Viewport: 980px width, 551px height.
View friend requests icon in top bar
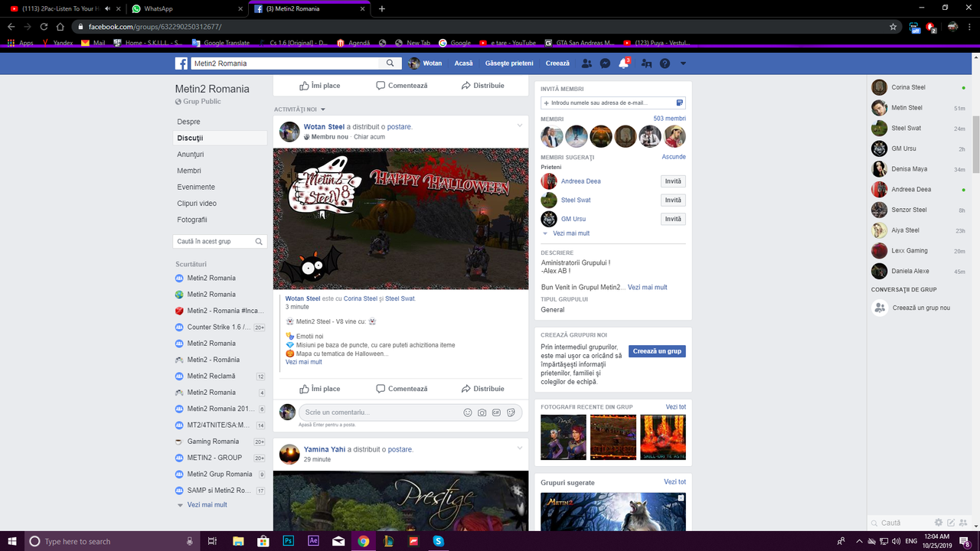tap(586, 64)
